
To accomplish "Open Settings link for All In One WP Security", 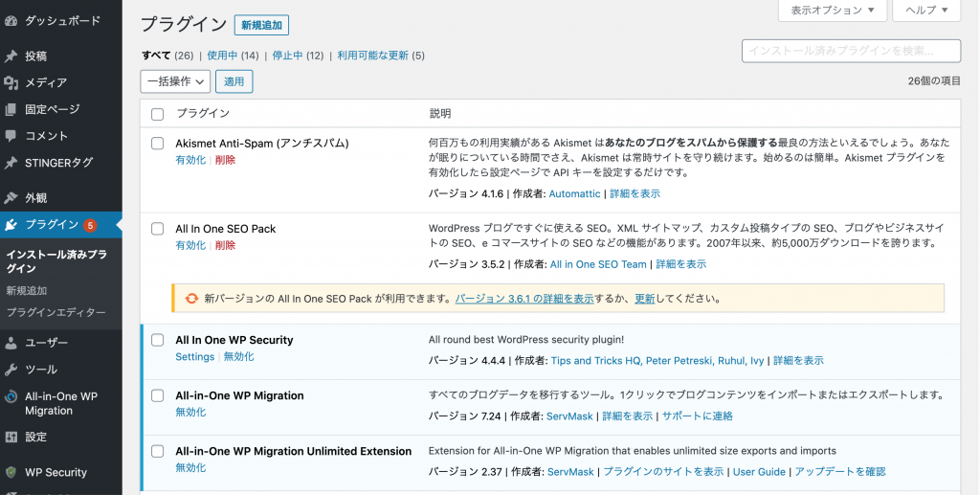I will (x=195, y=357).
